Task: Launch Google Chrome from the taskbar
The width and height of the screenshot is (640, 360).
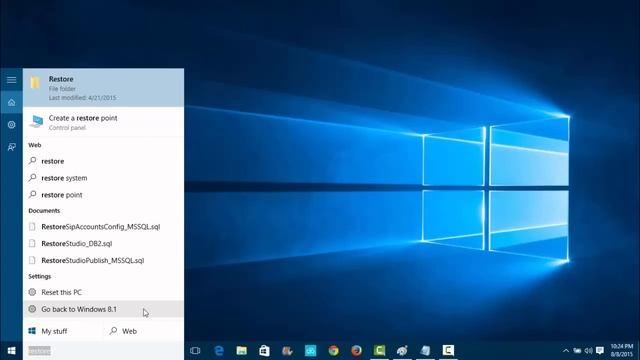Action: [x=333, y=351]
